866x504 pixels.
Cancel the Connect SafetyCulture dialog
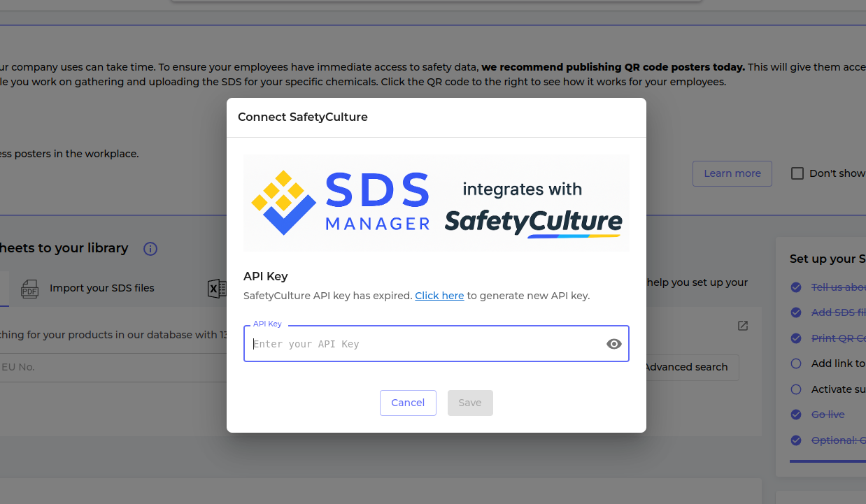(x=408, y=403)
